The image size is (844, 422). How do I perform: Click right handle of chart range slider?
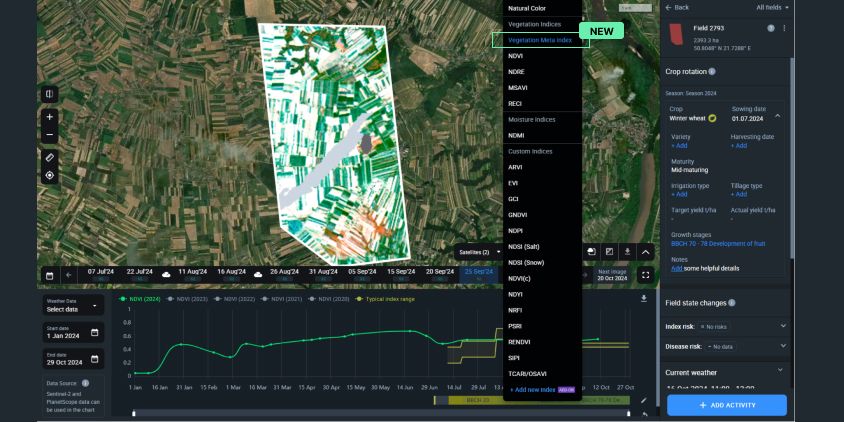click(x=628, y=413)
